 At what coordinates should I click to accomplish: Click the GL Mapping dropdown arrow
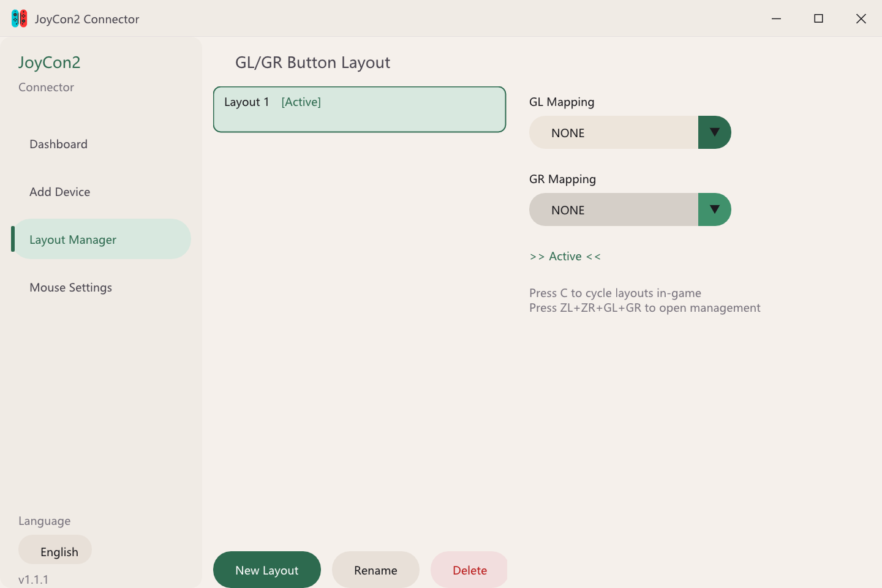pos(714,132)
